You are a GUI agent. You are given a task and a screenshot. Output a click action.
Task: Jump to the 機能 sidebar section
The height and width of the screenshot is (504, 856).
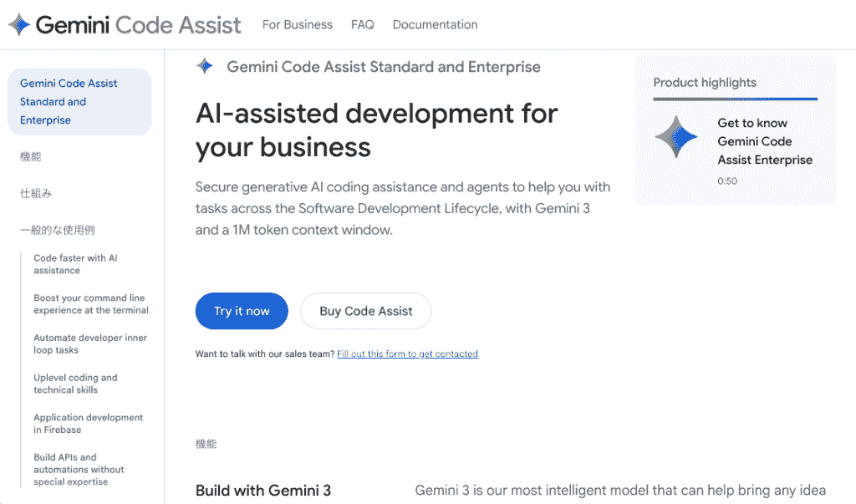point(31,156)
